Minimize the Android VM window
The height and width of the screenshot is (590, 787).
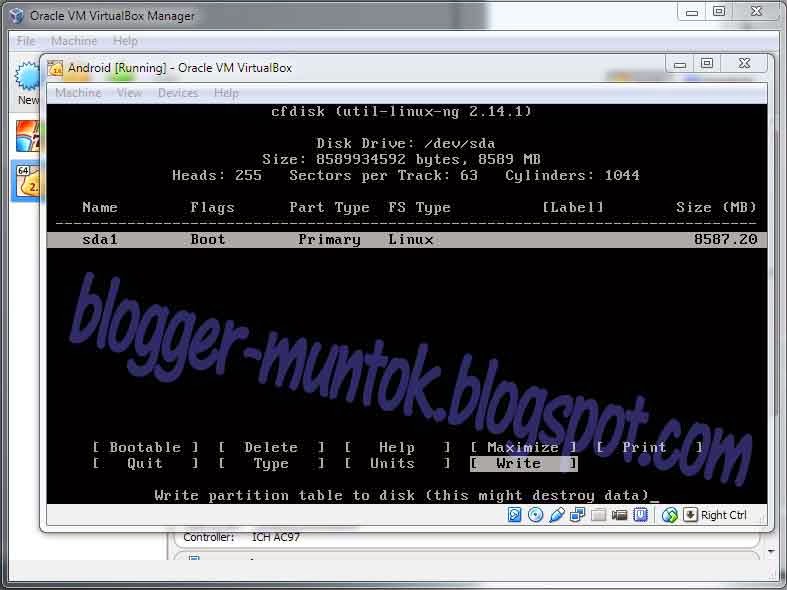(x=680, y=63)
